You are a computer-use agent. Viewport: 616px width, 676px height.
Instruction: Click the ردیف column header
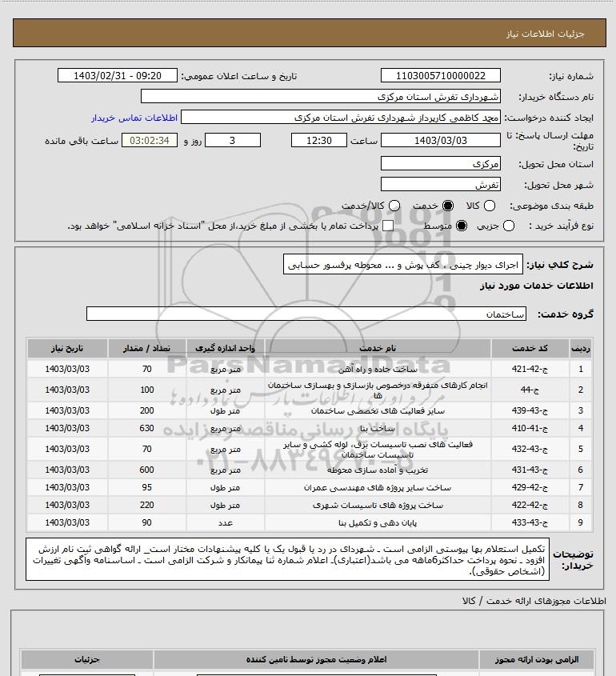[x=581, y=348]
